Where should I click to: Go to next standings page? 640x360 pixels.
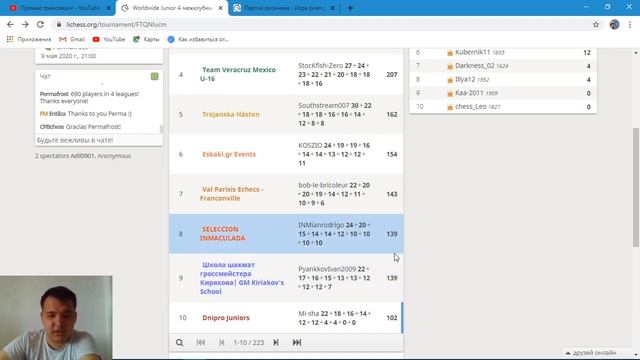[x=276, y=342]
